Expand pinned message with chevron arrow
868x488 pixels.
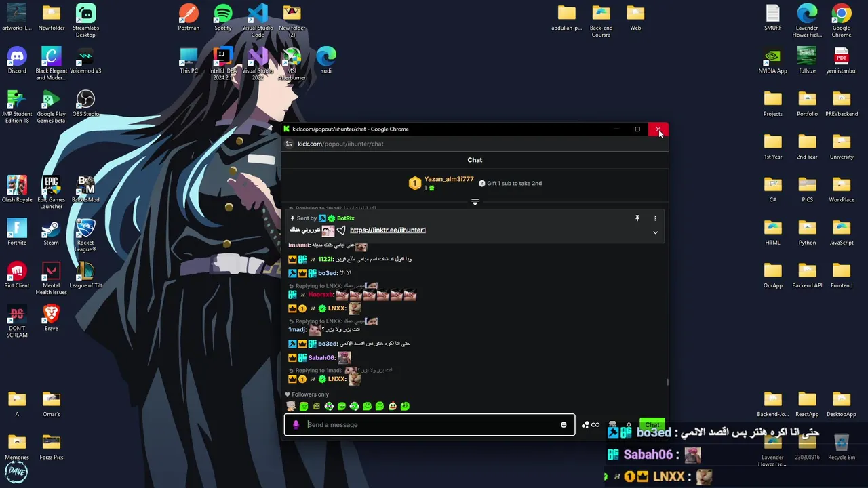[x=655, y=232]
